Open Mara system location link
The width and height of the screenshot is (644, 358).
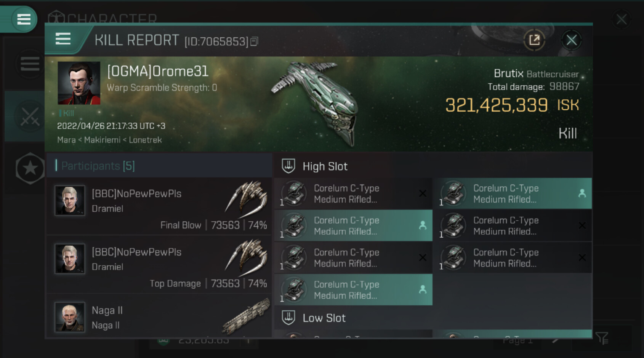66,140
